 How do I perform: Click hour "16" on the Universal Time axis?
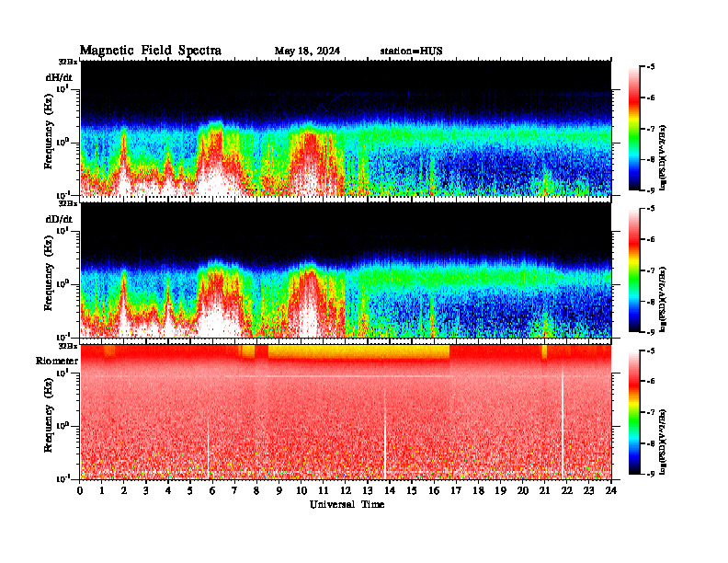point(434,490)
